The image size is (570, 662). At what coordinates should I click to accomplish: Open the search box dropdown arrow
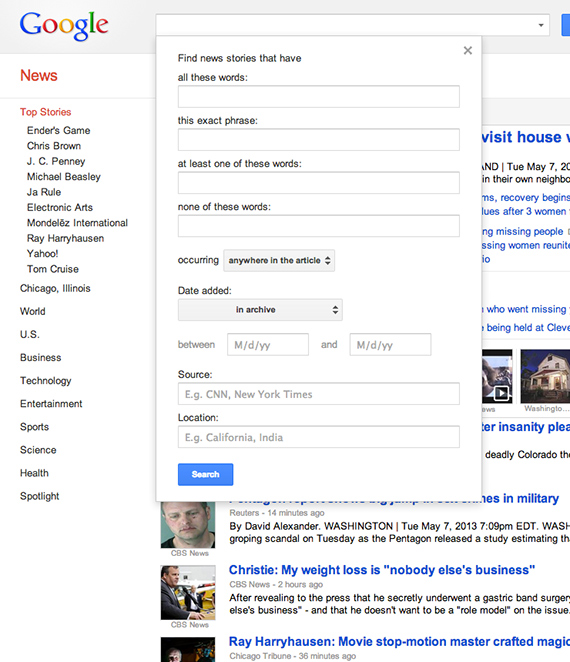(x=541, y=25)
